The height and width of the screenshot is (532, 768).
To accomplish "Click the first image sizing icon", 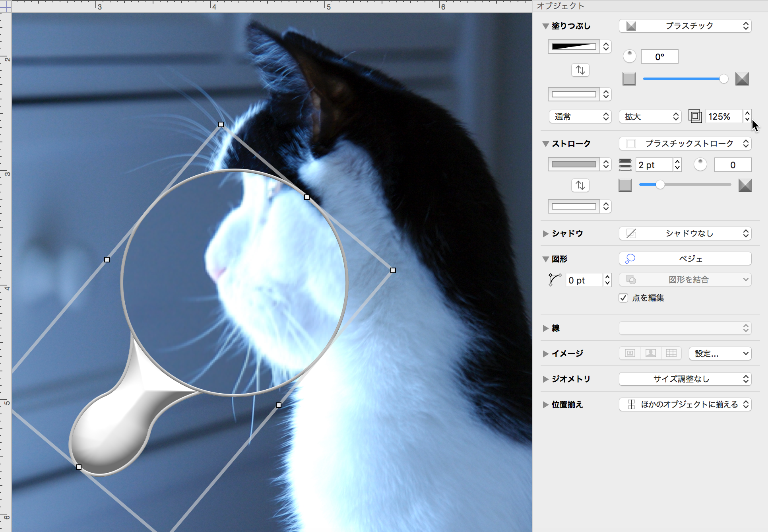I will 630,353.
